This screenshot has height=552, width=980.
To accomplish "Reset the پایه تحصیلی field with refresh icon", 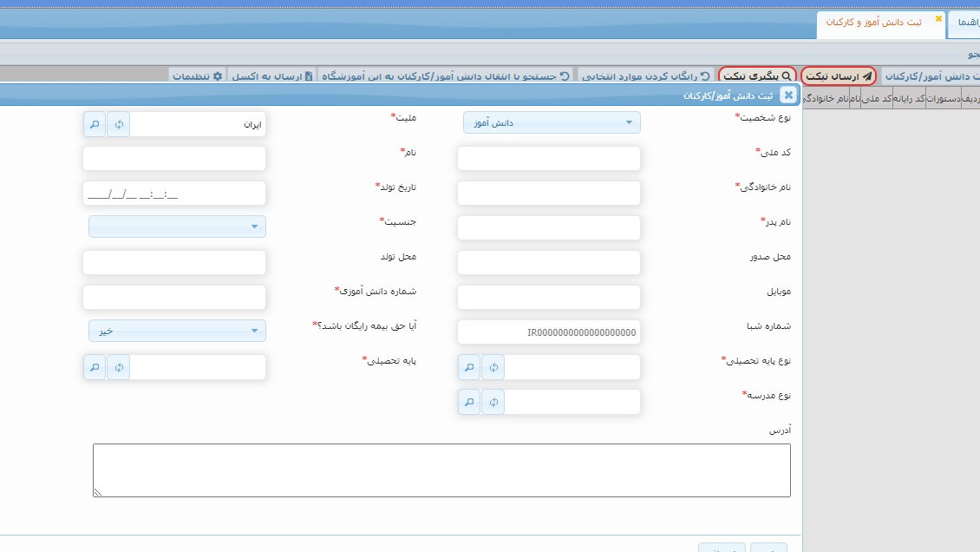I will pos(119,367).
